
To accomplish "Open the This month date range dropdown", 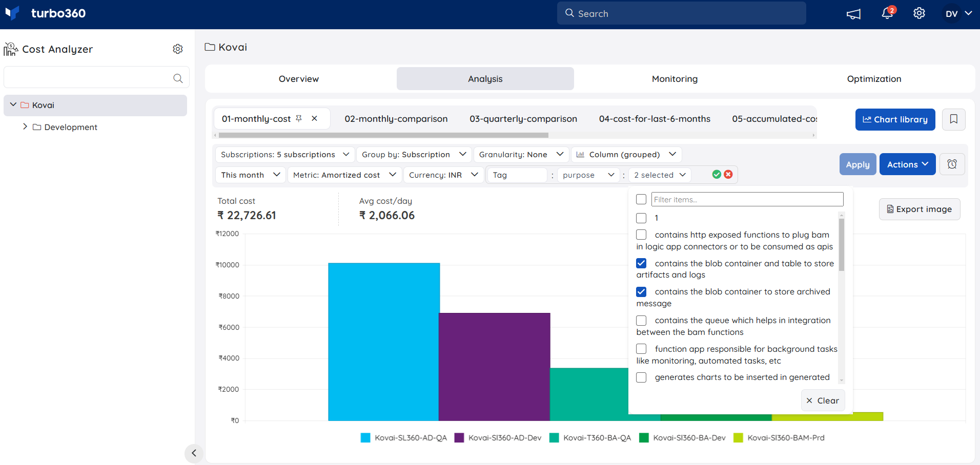I will point(250,175).
